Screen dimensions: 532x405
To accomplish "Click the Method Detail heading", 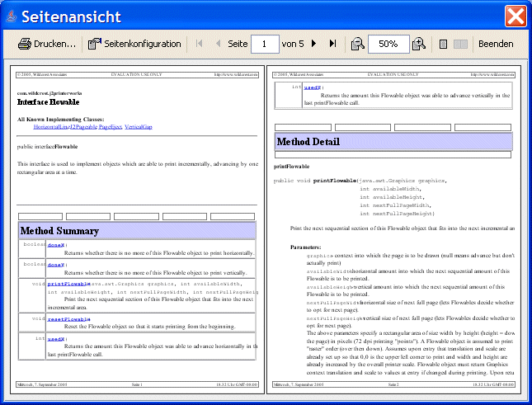I will click(308, 141).
